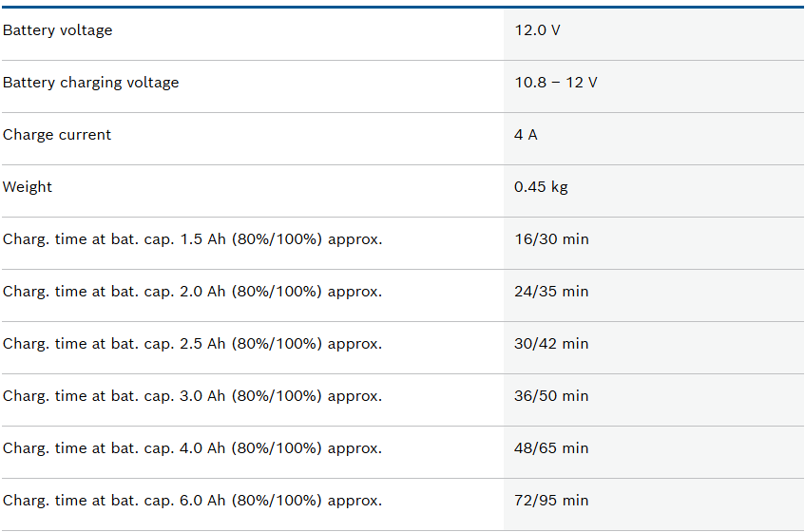Screen dimensions: 805x532
Task: Select the 36/50 min value
Action: [551, 396]
